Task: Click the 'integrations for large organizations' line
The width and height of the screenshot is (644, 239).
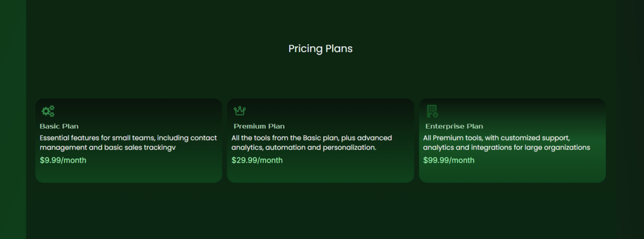Action: tap(506, 147)
